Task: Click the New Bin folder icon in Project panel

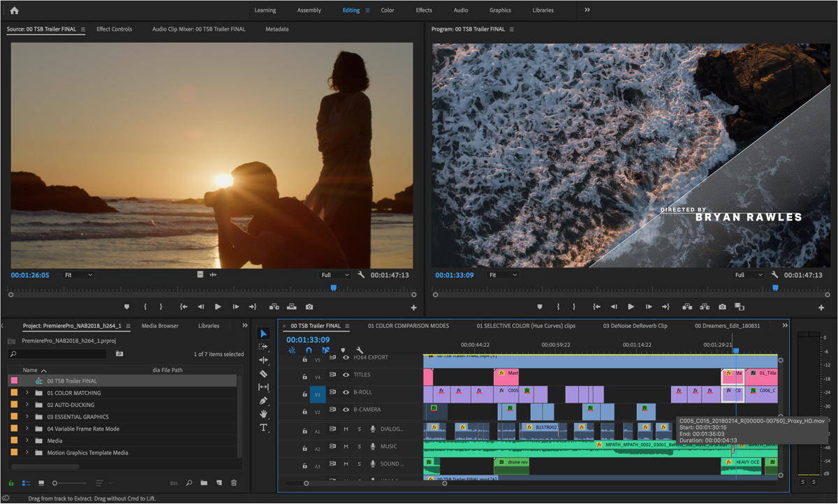Action: point(204,482)
